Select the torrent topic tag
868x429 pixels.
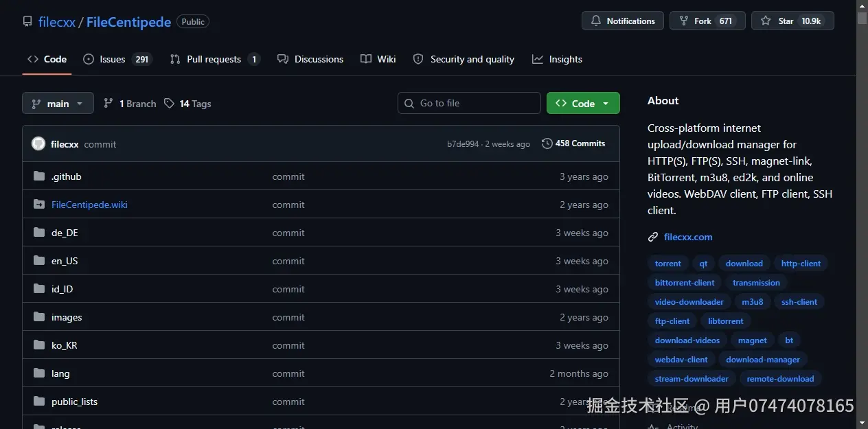[668, 264]
